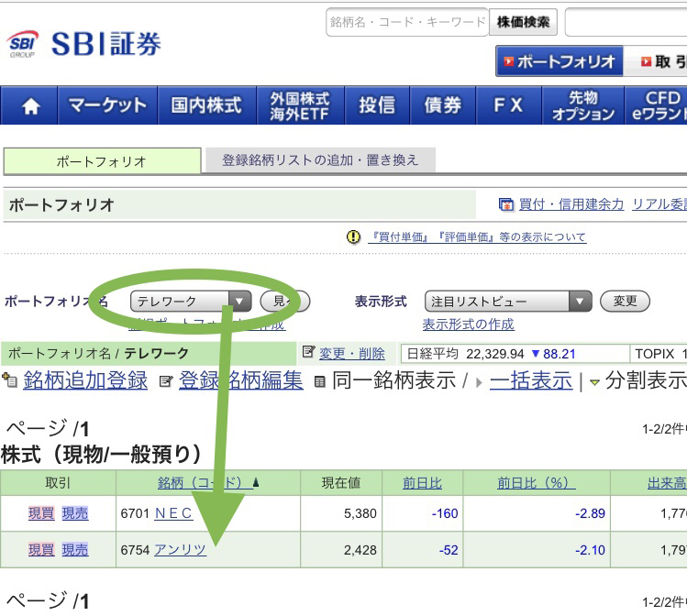The width and height of the screenshot is (687, 616).
Task: Open the アンリツ stock link
Action: coord(180,550)
